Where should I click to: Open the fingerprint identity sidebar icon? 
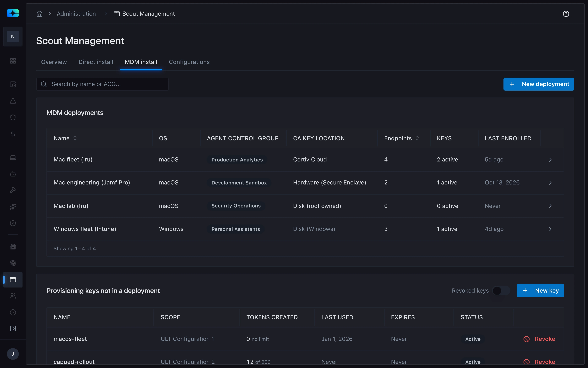tap(13, 263)
